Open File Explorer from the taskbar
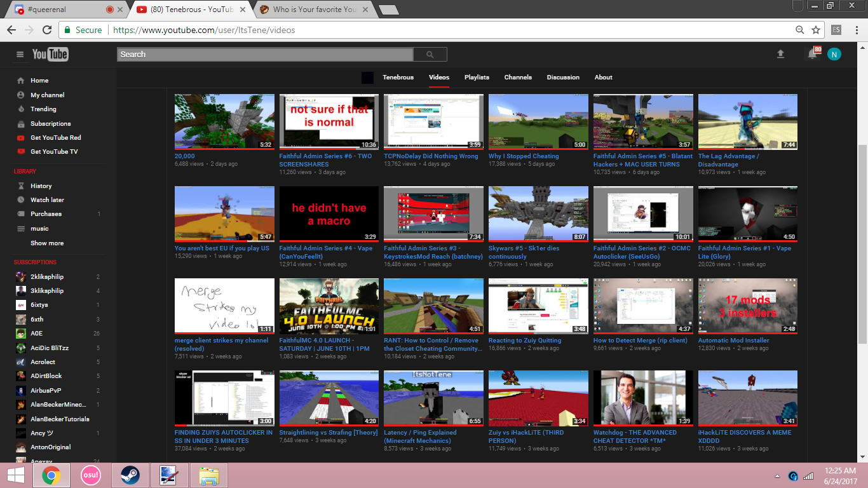 [209, 475]
